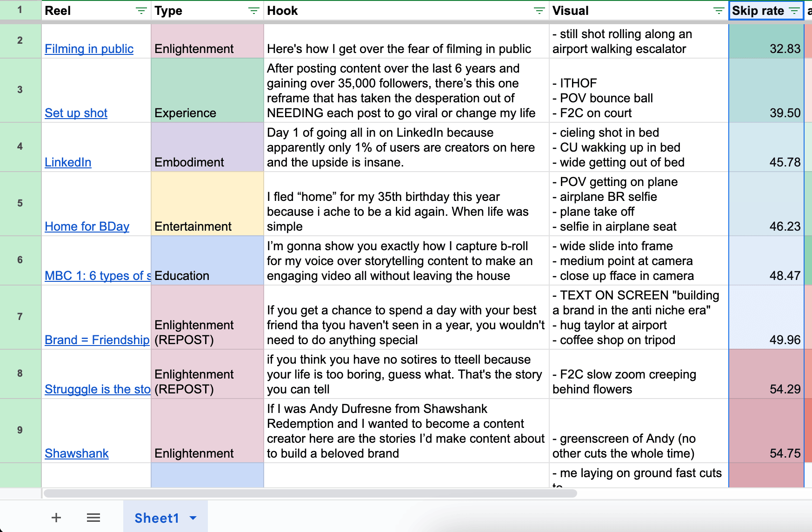Open the LinkedIn reel link
This screenshot has width=812, height=532.
click(68, 162)
